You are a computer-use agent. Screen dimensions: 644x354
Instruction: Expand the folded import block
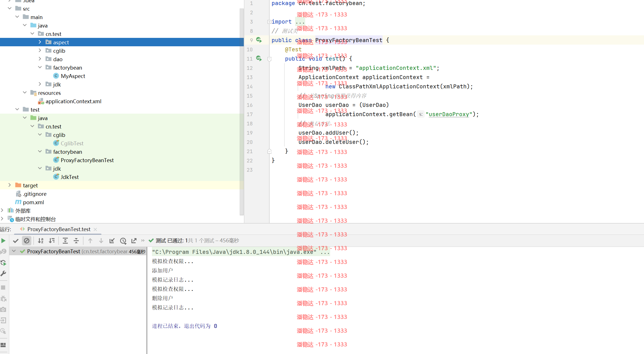[269, 22]
